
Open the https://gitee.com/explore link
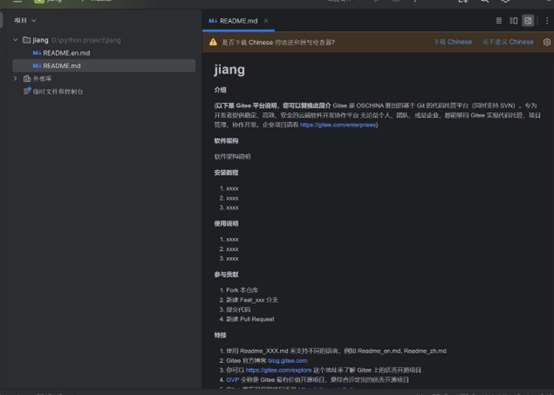[x=278, y=370]
